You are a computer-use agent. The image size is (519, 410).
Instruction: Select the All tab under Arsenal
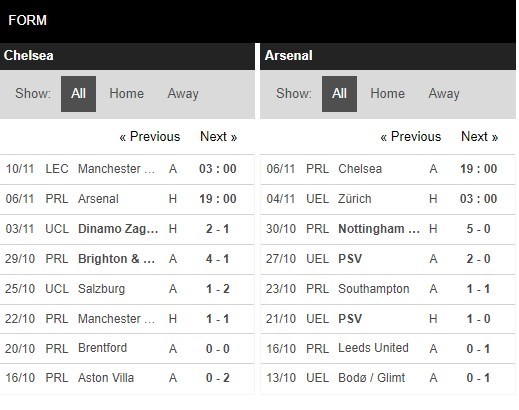339,94
